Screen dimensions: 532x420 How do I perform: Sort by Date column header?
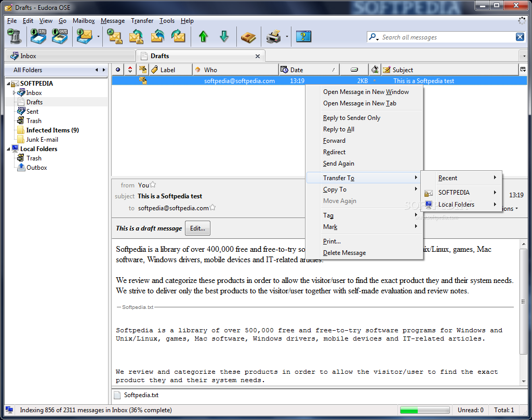(309, 70)
